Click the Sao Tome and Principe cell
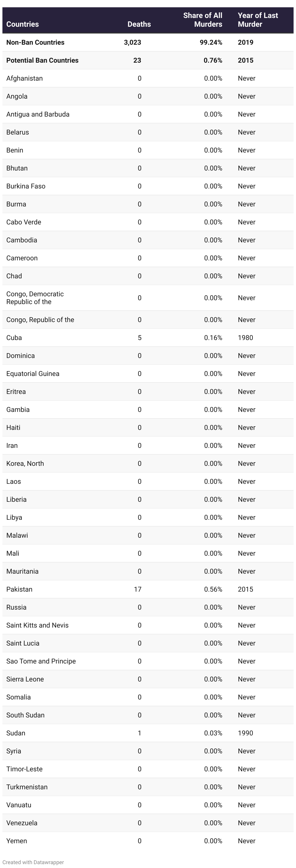This screenshot has width=296, height=868. tap(41, 661)
